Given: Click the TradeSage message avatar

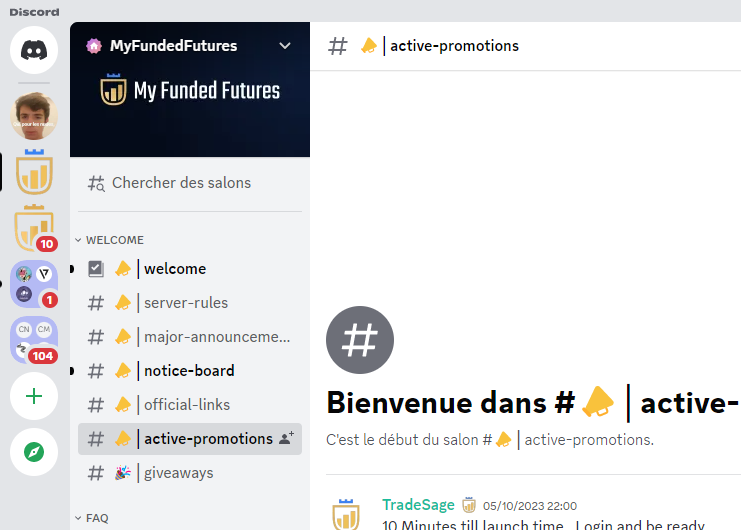Looking at the screenshot, I should click(x=346, y=514).
